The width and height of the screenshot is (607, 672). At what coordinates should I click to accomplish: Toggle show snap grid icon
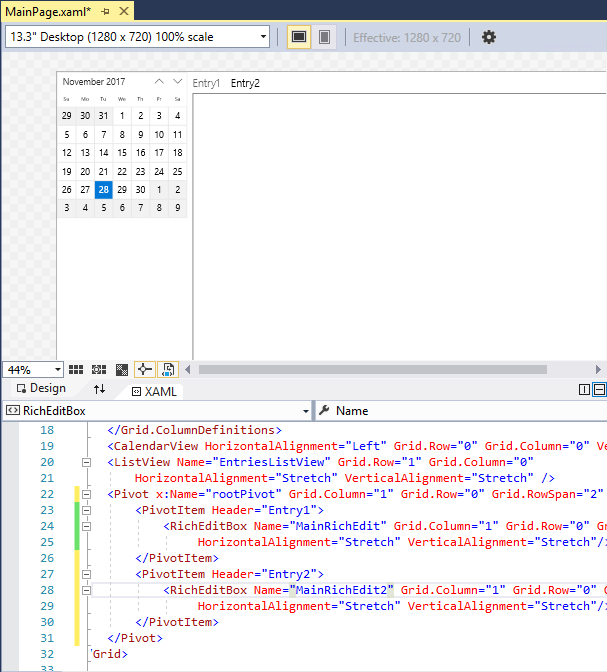point(76,369)
